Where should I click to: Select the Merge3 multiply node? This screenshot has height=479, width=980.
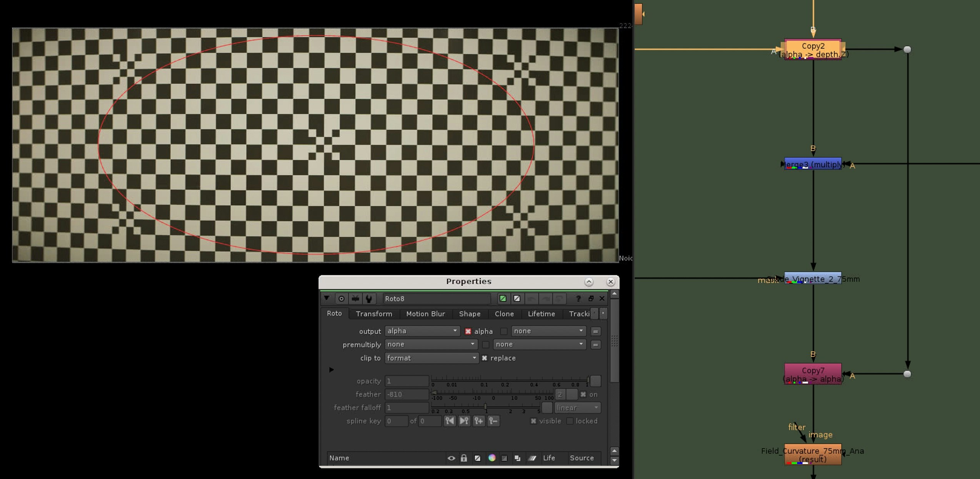[813, 164]
